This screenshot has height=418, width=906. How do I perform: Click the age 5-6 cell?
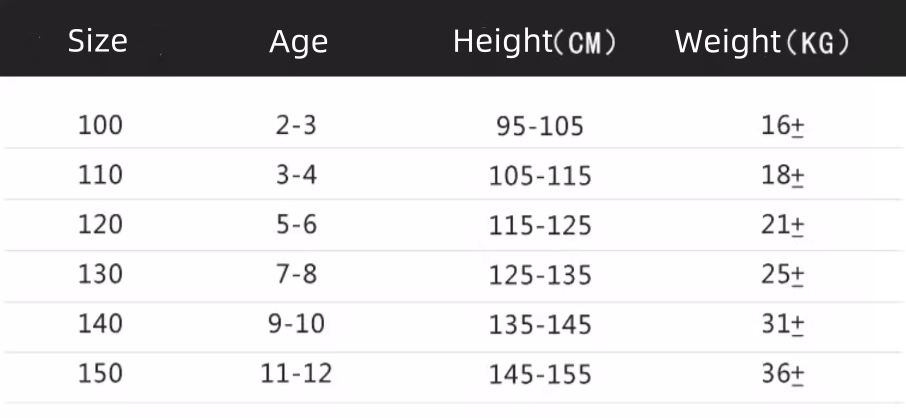coord(296,224)
